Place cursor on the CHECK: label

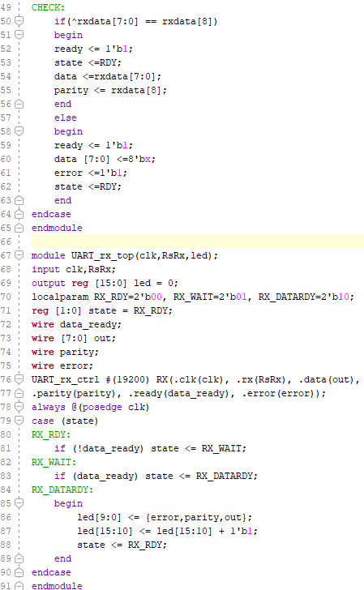(x=48, y=7)
